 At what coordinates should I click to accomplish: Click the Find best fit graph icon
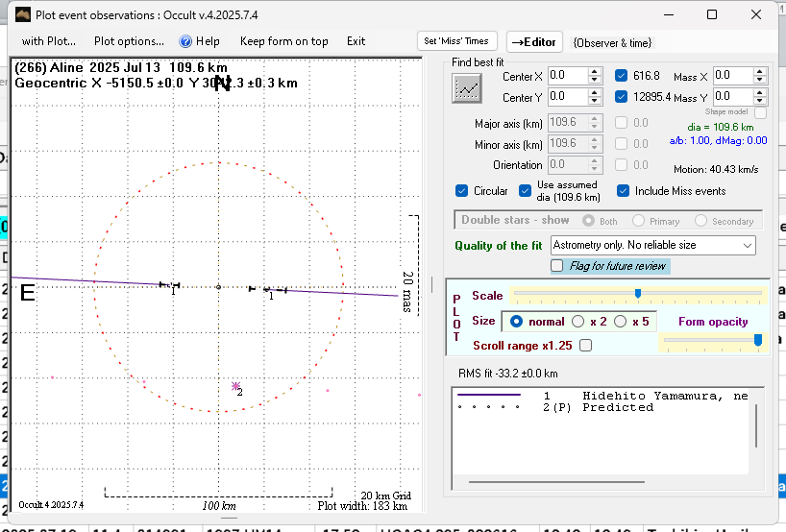[467, 87]
